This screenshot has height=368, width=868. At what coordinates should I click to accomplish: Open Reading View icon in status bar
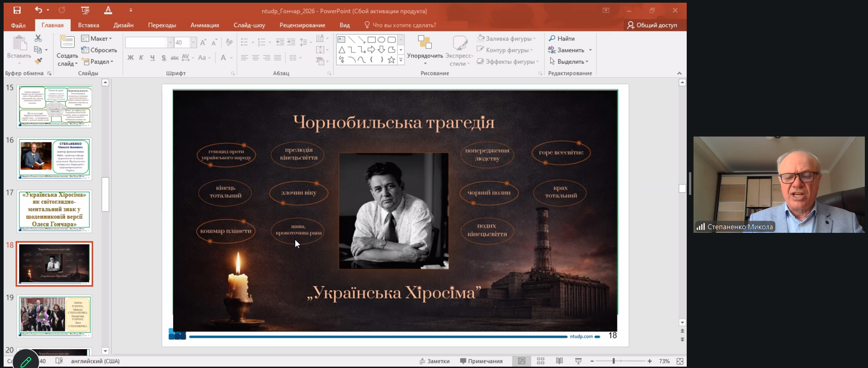coord(559,361)
